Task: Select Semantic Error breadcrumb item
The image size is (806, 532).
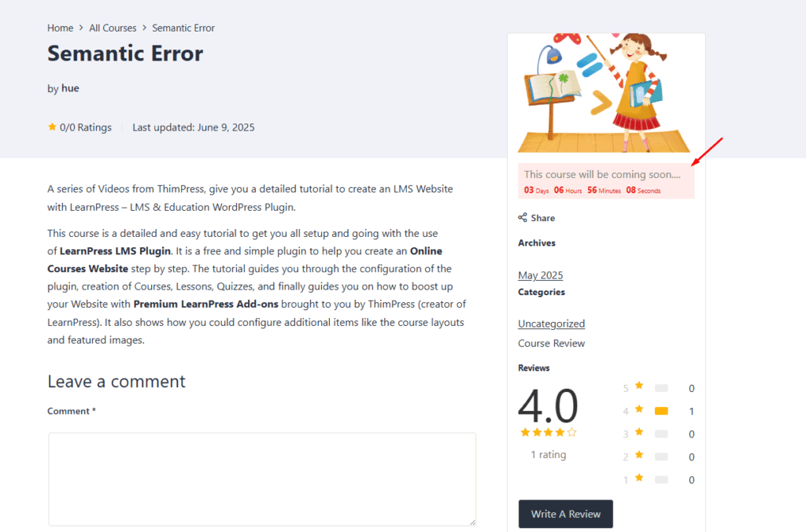Action: pos(183,28)
